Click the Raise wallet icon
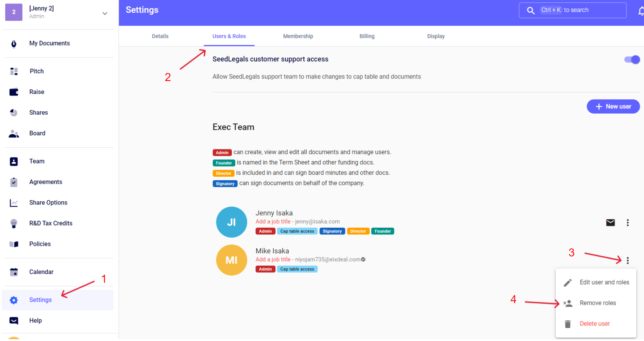The image size is (644, 341). point(14,92)
